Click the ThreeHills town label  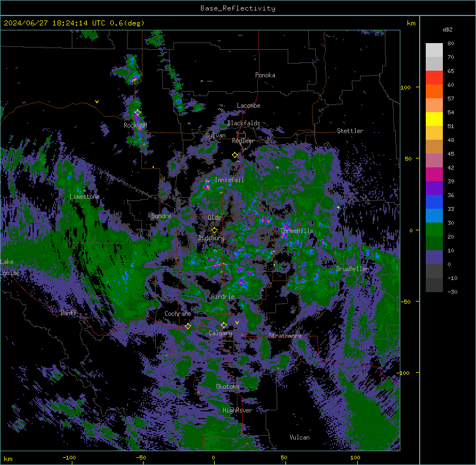[x=297, y=231]
